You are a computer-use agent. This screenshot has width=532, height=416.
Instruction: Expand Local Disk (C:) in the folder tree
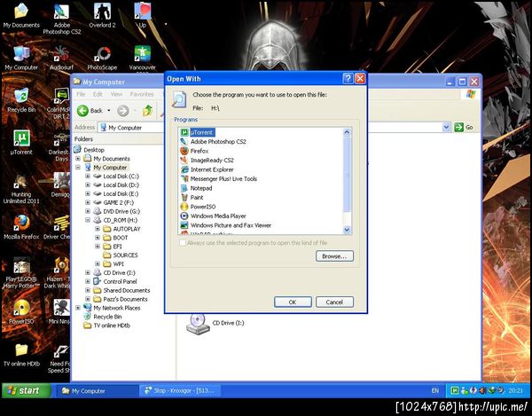click(x=88, y=177)
